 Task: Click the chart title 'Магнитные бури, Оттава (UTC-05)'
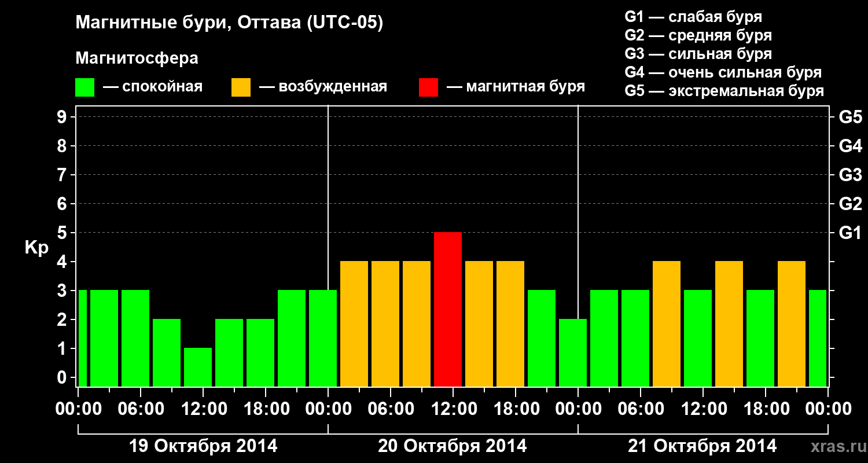[x=229, y=24]
